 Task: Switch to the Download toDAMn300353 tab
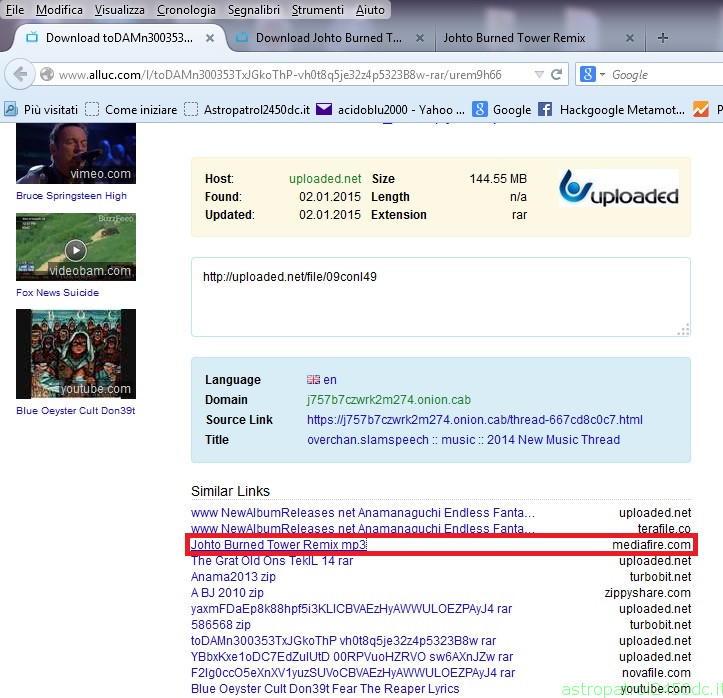pyautogui.click(x=119, y=38)
